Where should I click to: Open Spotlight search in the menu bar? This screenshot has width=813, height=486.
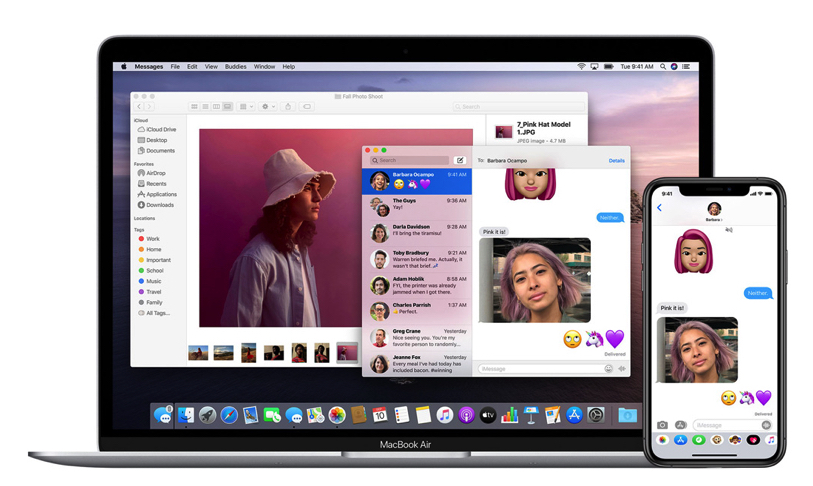(x=662, y=67)
